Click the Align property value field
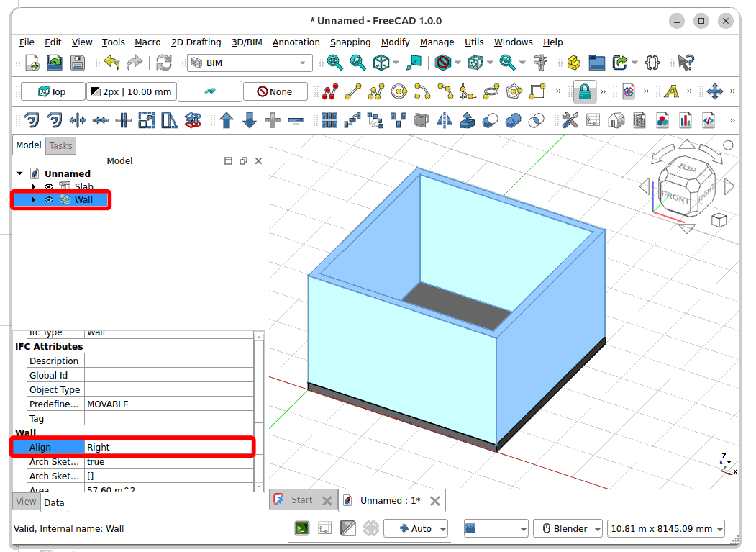The width and height of the screenshot is (756, 552). tap(169, 447)
